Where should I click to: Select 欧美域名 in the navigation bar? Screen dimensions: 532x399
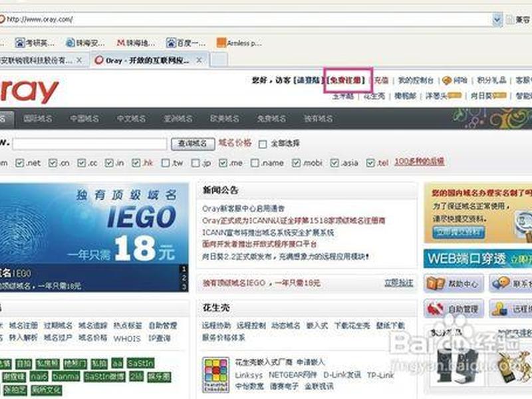click(x=225, y=118)
